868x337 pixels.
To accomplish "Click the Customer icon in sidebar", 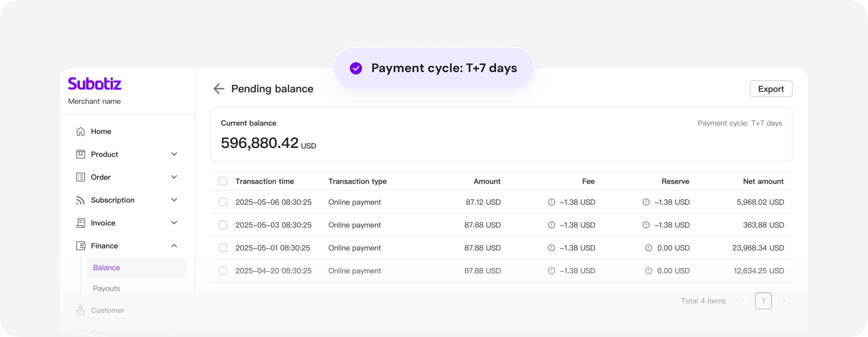I will (80, 310).
